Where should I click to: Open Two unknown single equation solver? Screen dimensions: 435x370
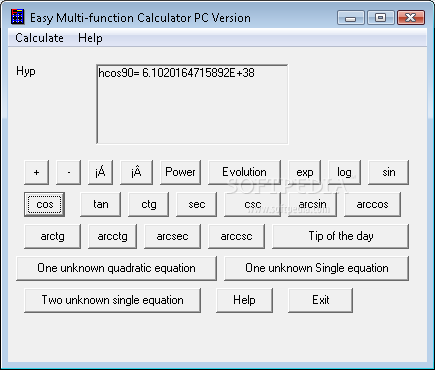coord(112,300)
